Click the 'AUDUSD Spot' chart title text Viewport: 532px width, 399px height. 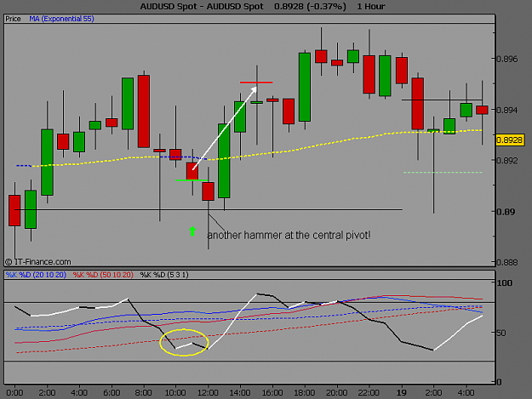tap(202, 7)
